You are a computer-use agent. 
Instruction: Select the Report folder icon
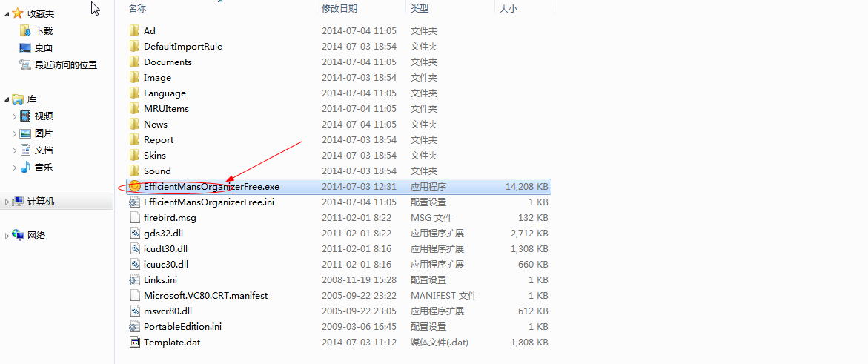pyautogui.click(x=134, y=139)
